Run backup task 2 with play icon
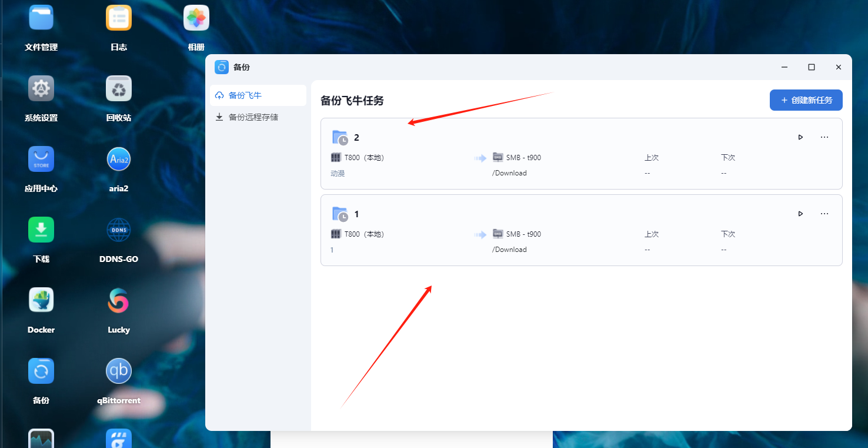 click(800, 137)
